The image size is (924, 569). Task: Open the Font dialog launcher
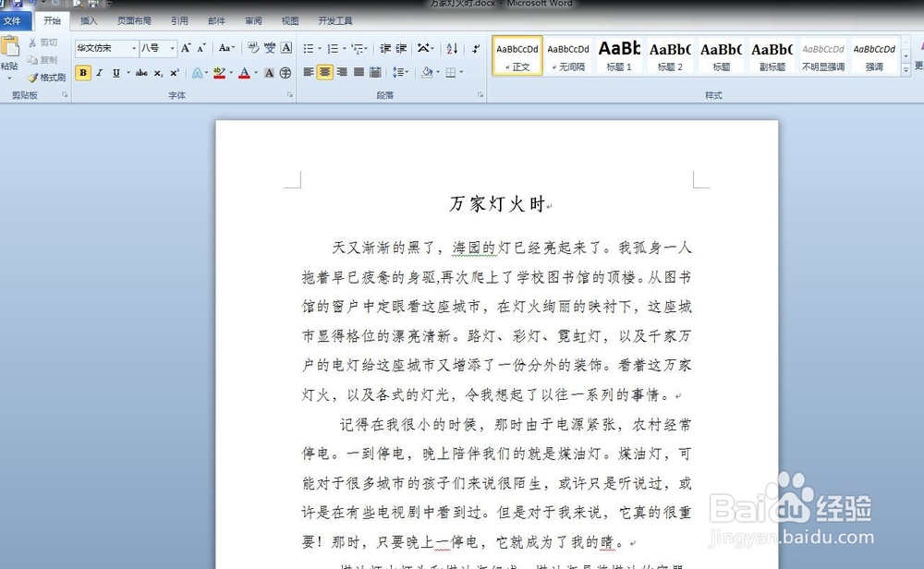[290, 95]
